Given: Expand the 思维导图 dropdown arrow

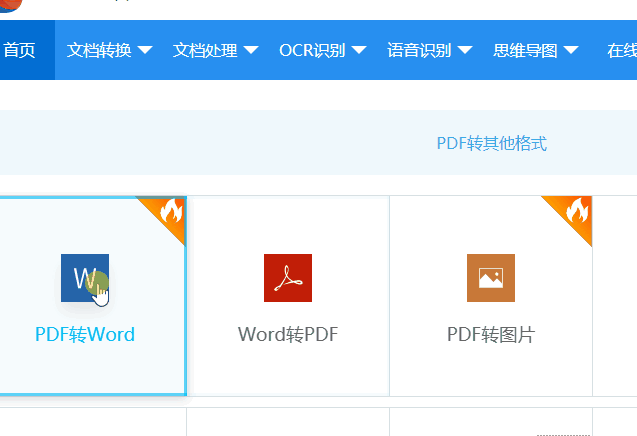Looking at the screenshot, I should click(571, 50).
